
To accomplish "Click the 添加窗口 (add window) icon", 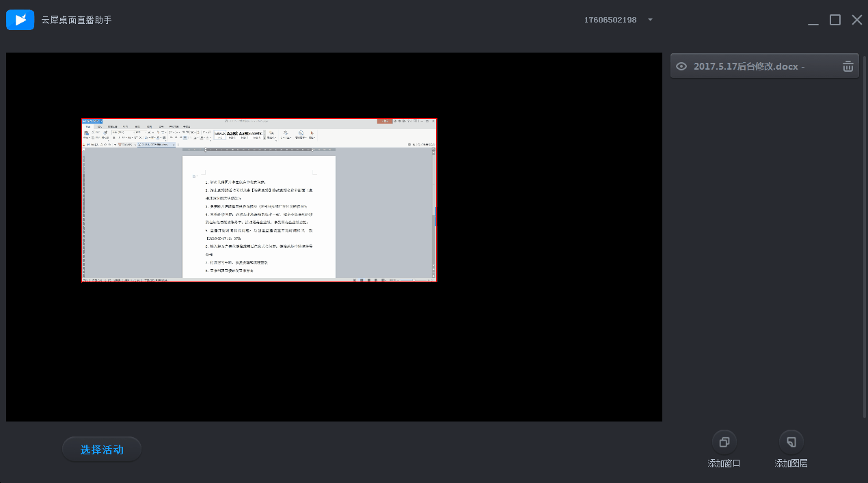I will click(724, 441).
